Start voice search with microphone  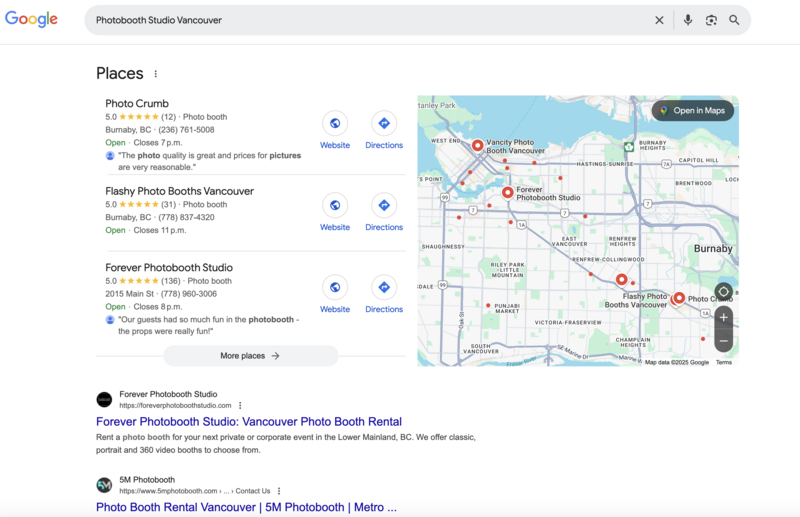pos(688,20)
